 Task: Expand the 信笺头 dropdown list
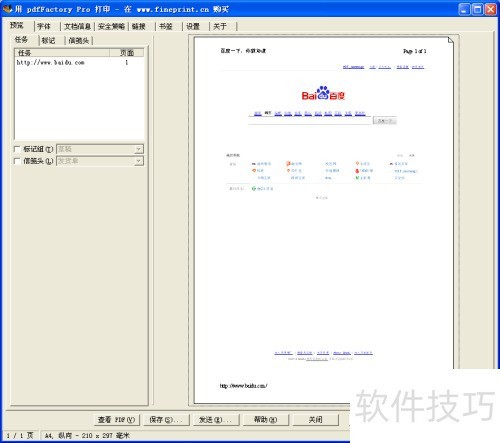tap(139, 161)
